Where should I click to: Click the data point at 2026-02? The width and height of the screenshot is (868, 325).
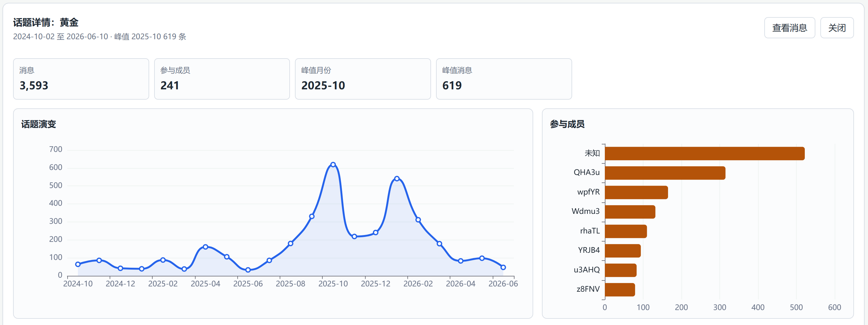(418, 220)
